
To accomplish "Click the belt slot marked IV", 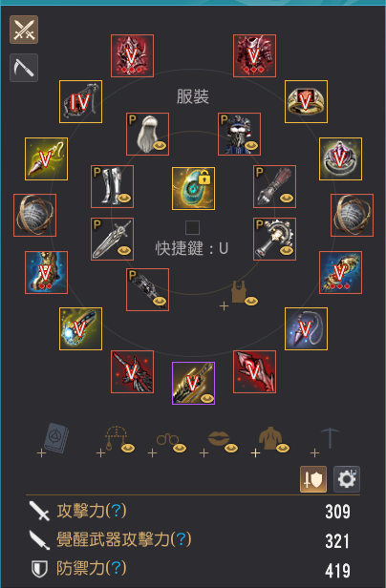I will coord(80,101).
